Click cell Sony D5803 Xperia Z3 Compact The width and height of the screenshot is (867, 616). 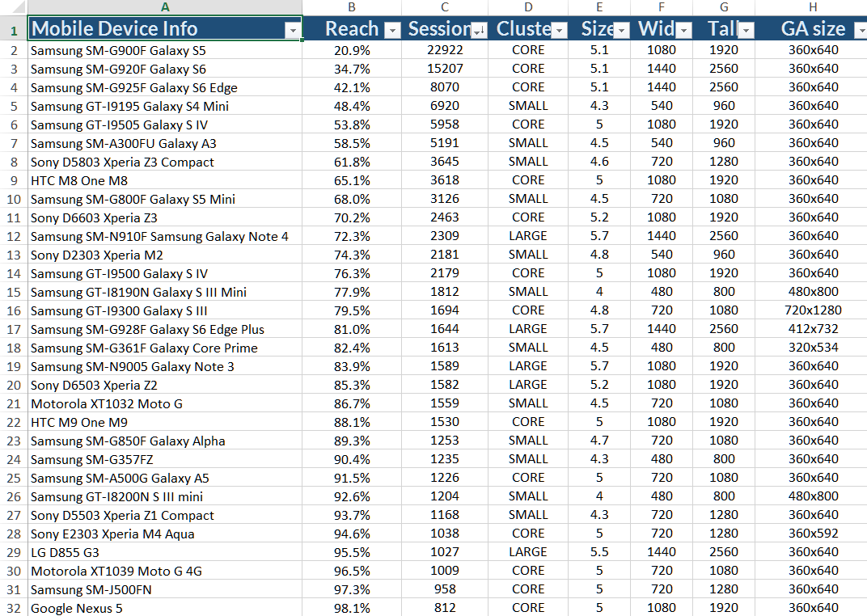(165, 162)
